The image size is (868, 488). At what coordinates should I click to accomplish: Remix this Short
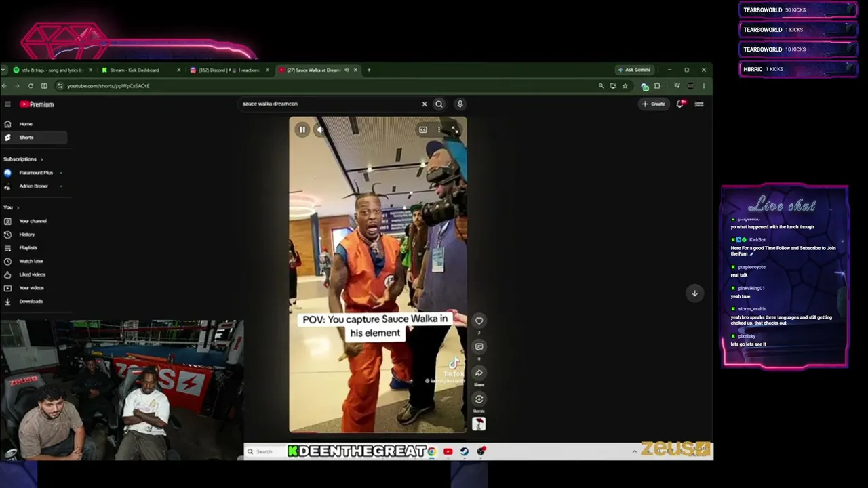point(479,399)
